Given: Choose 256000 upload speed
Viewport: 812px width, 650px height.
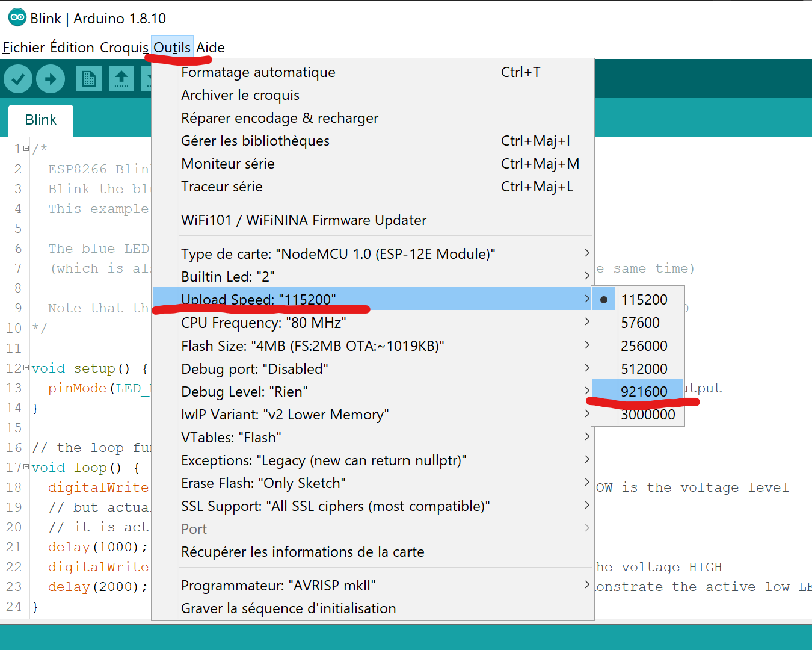Looking at the screenshot, I should tap(638, 345).
